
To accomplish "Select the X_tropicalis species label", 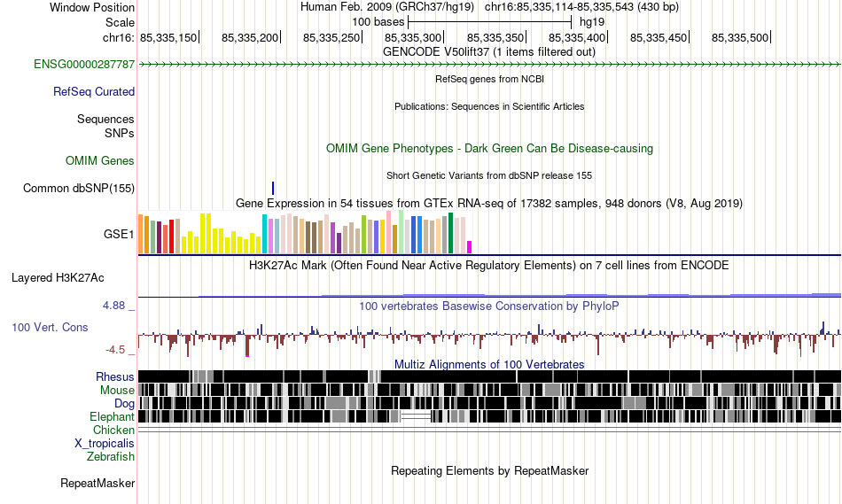I will point(105,444).
